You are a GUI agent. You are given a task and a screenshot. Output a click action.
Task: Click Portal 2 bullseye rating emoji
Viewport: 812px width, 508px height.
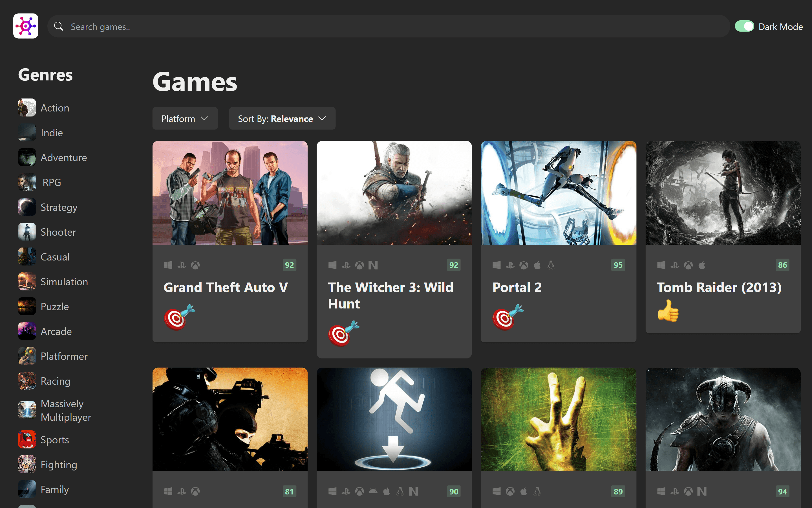click(x=508, y=317)
